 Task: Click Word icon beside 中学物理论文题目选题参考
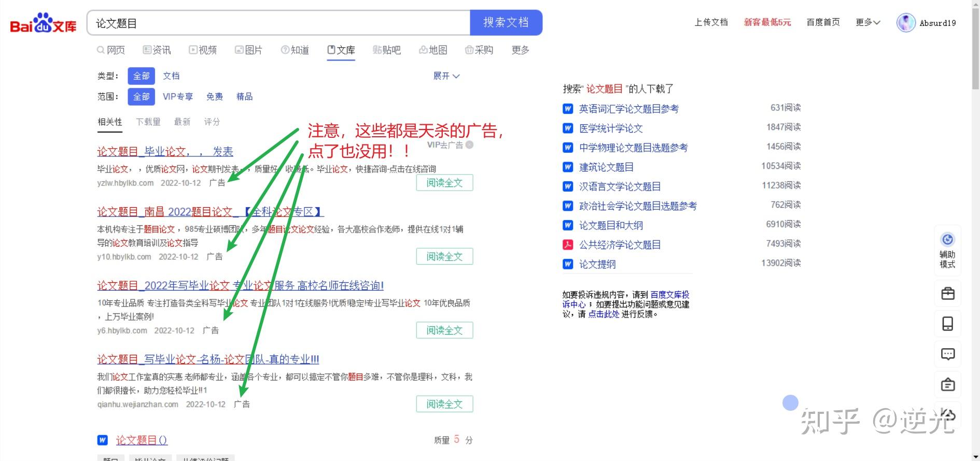tap(568, 148)
